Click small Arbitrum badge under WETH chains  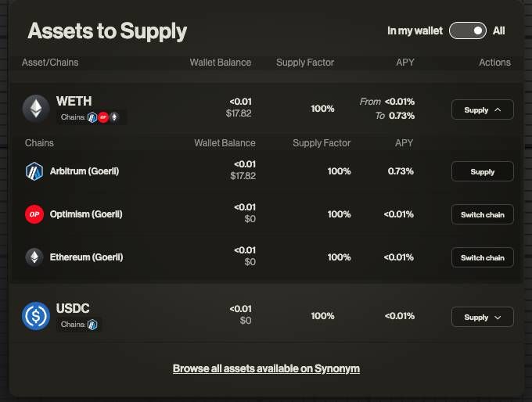(x=92, y=117)
